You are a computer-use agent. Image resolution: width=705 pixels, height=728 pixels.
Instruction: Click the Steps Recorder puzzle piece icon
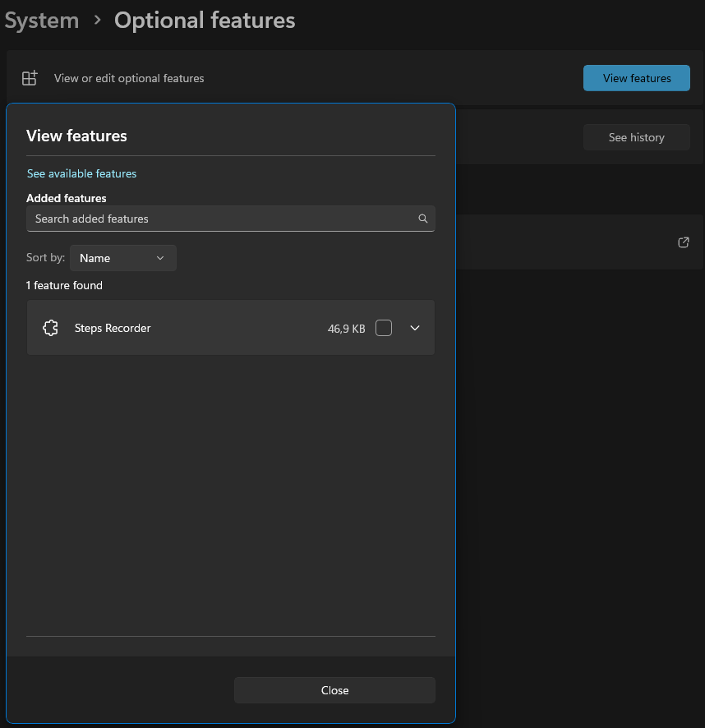(x=50, y=328)
